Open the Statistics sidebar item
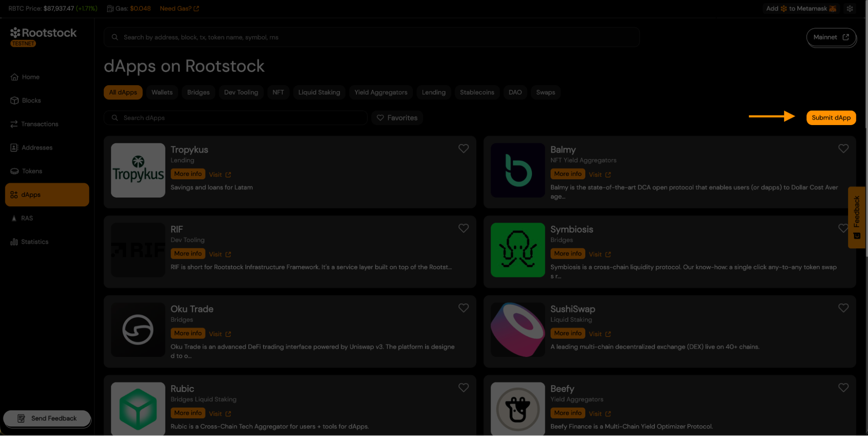This screenshot has width=868, height=436. tap(34, 242)
